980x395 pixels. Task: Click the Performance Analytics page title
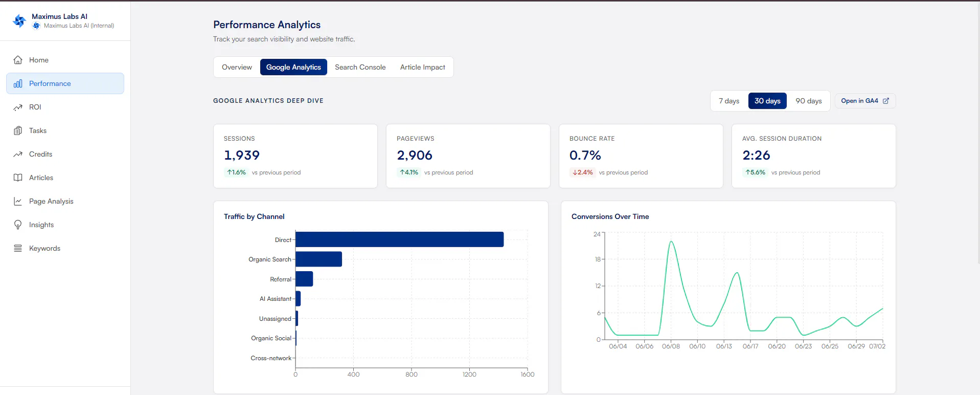[x=267, y=25]
